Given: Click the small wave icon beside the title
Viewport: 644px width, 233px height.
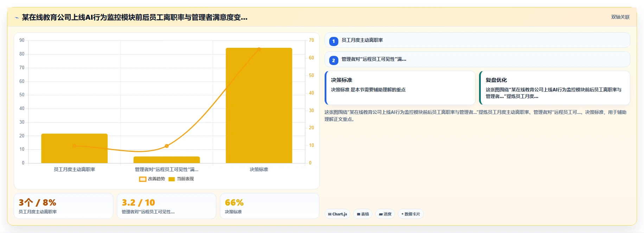Looking at the screenshot, I should [x=17, y=18].
